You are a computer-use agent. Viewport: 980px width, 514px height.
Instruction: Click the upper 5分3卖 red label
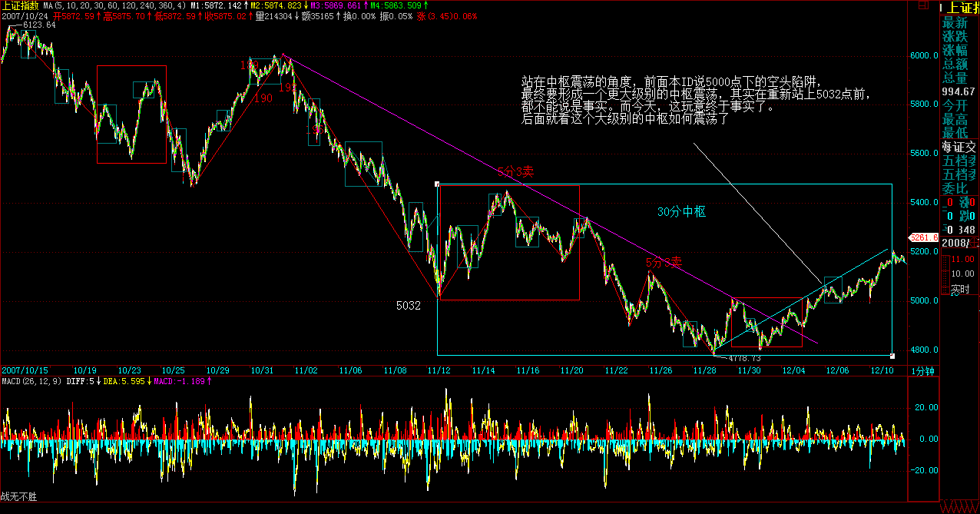(x=515, y=174)
